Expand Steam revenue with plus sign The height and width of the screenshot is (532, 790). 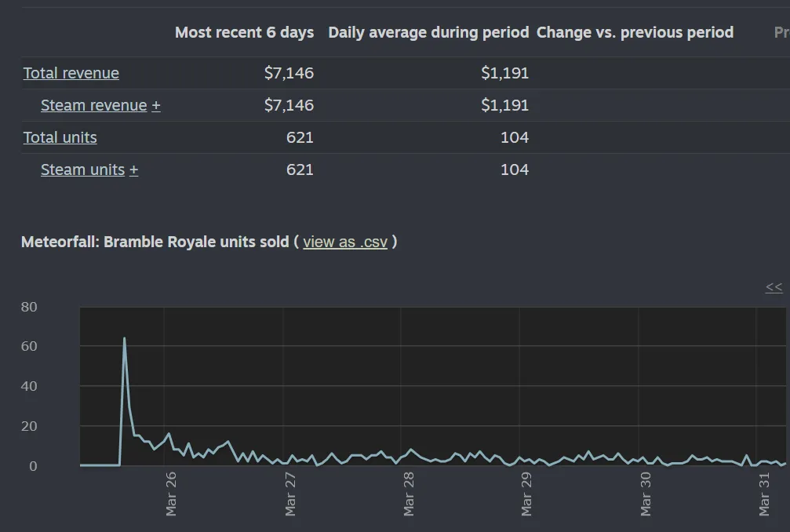(x=156, y=105)
